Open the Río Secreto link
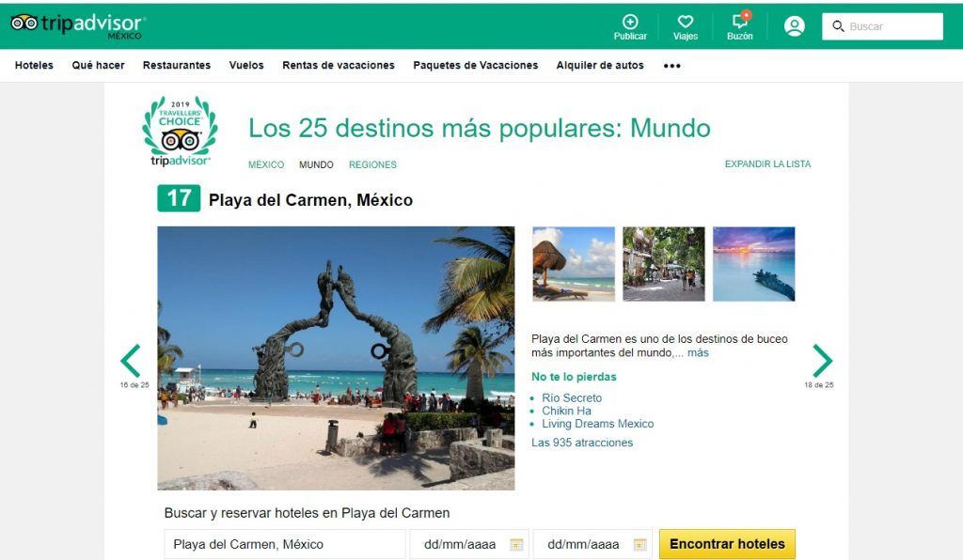963x560 pixels. pos(572,398)
